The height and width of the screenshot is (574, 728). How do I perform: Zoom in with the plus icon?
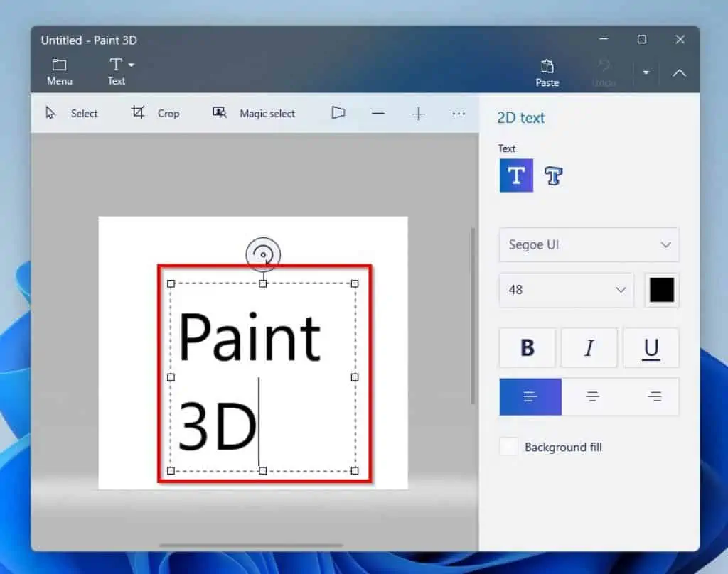tap(419, 114)
